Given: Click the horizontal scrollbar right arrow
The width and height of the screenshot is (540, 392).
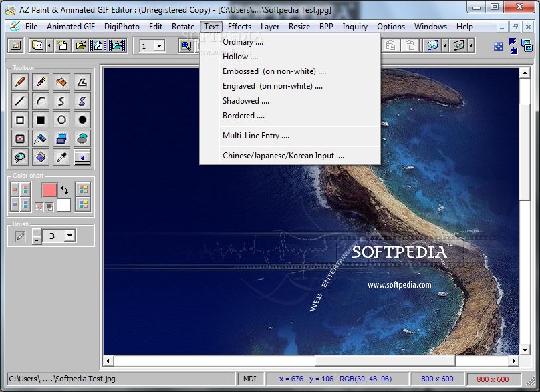Looking at the screenshot, I should pyautogui.click(x=514, y=361).
